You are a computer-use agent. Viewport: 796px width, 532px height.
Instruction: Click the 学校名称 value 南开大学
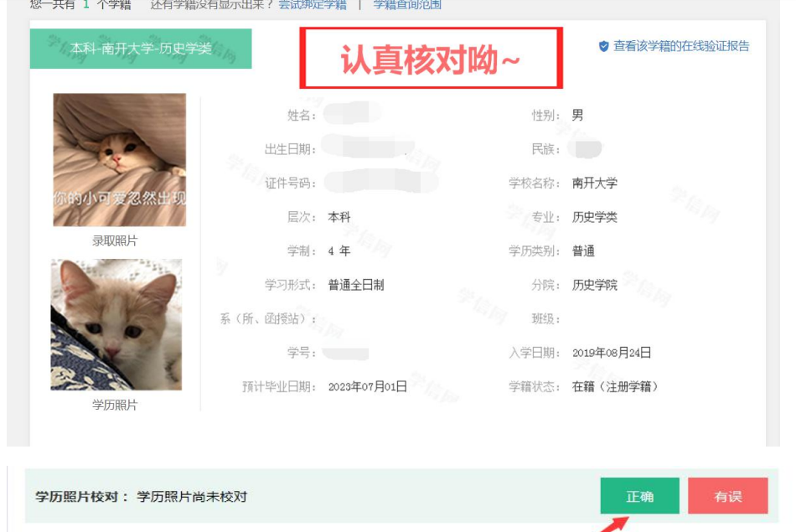click(x=594, y=183)
